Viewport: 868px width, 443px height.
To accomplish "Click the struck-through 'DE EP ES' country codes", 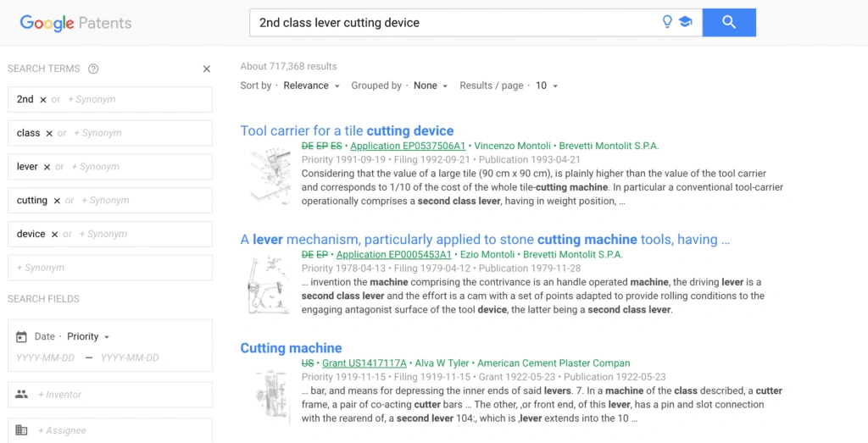I will (x=321, y=146).
